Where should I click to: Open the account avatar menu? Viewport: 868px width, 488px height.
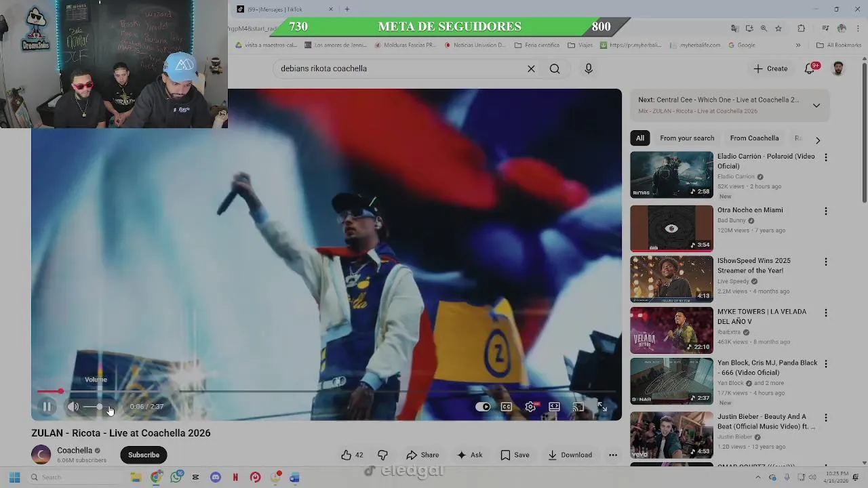(x=838, y=68)
